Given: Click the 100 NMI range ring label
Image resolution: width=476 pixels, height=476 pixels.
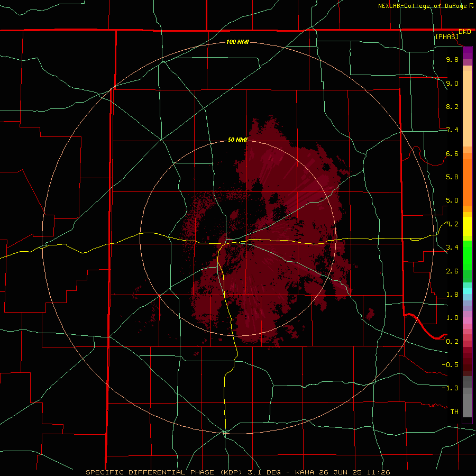Looking at the screenshot, I should [237, 42].
